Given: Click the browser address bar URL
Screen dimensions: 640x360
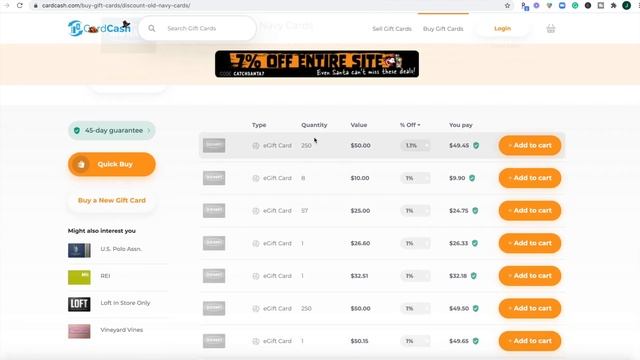Looking at the screenshot, I should (116, 5).
